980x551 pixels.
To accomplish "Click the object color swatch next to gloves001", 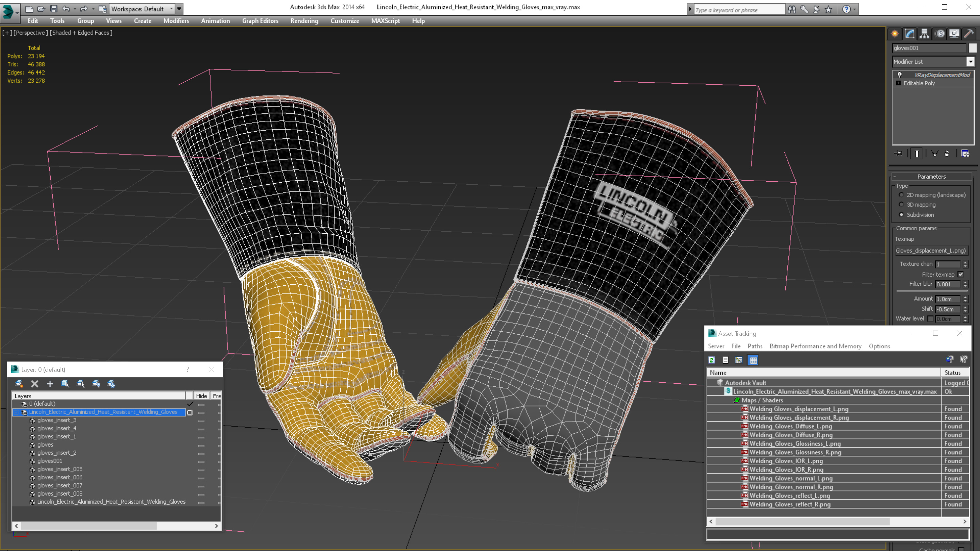I will point(973,48).
